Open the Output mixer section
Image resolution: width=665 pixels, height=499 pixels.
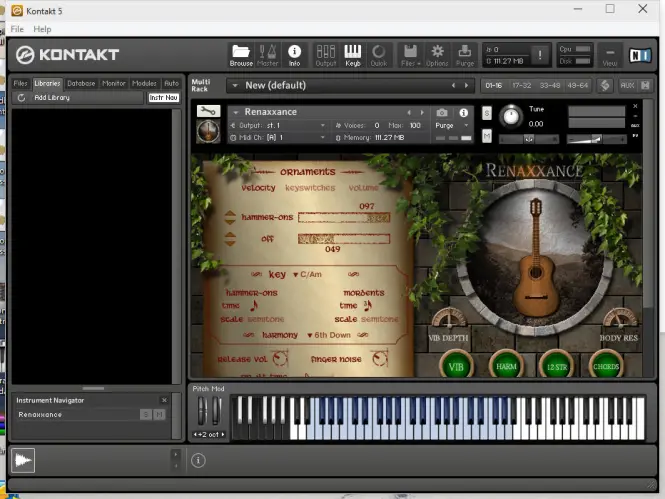pyautogui.click(x=326, y=55)
